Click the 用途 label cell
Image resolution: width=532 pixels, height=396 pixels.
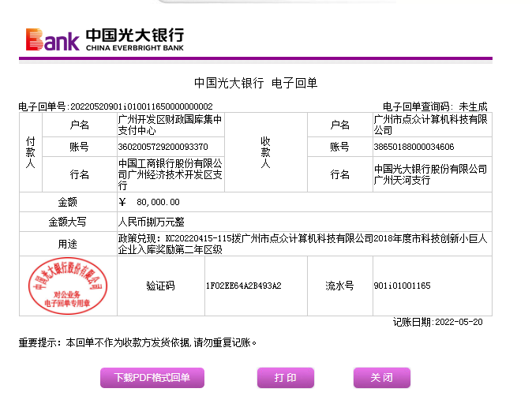click(68, 244)
